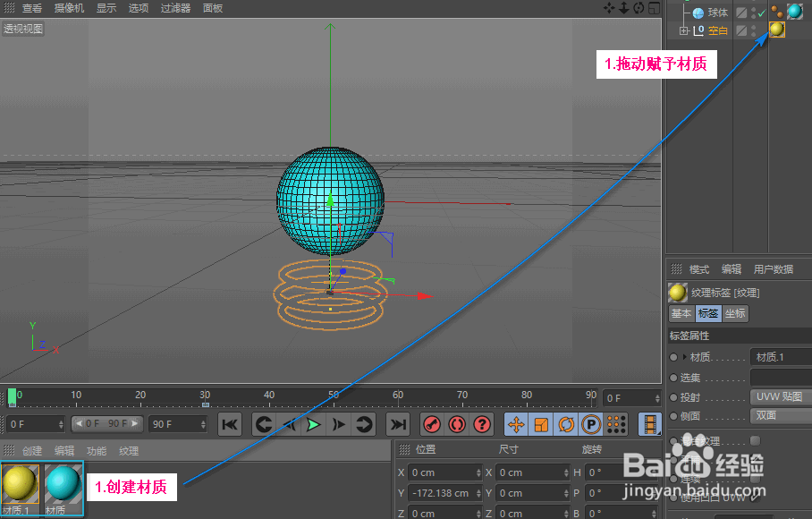
Task: Click the coordinate system P icon
Action: [x=590, y=425]
